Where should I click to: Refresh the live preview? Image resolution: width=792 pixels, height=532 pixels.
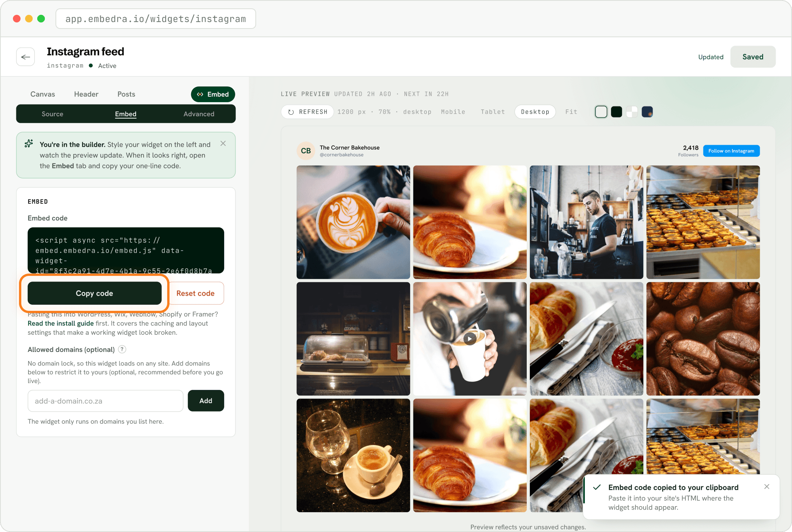pyautogui.click(x=307, y=112)
